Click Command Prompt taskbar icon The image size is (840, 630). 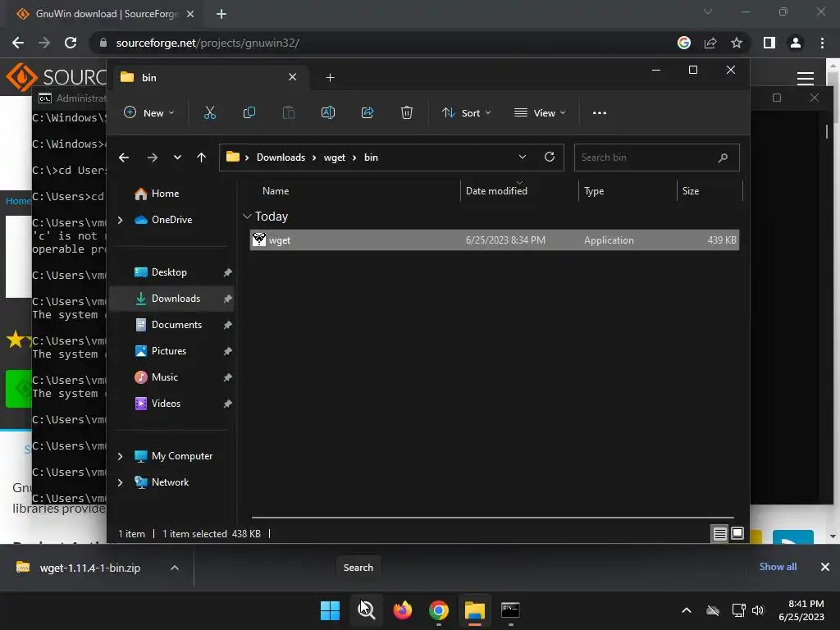click(x=510, y=610)
